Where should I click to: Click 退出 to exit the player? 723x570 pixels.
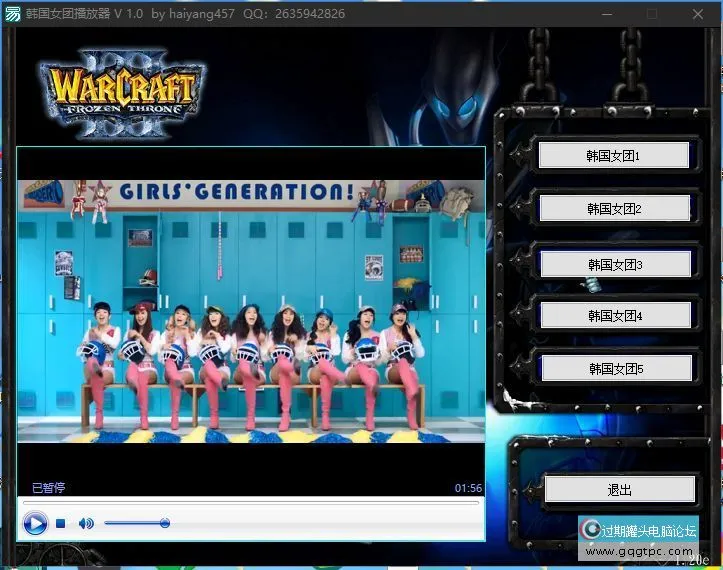point(619,490)
